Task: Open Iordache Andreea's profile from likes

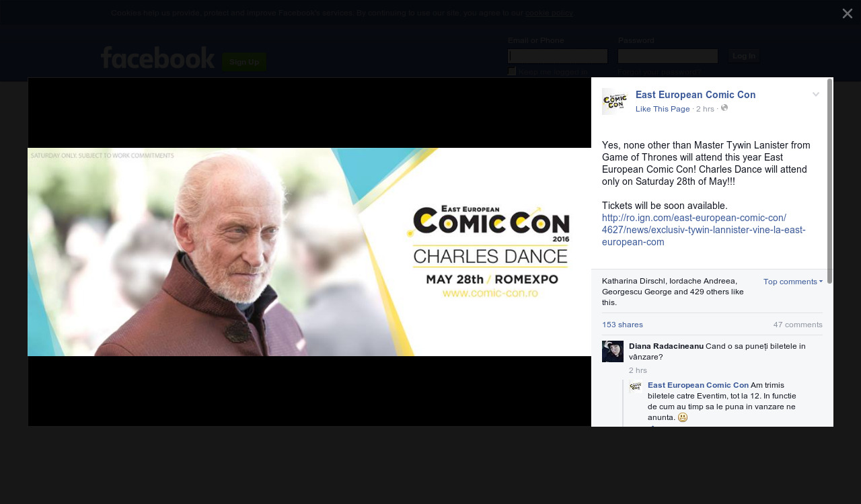Action: (x=703, y=281)
